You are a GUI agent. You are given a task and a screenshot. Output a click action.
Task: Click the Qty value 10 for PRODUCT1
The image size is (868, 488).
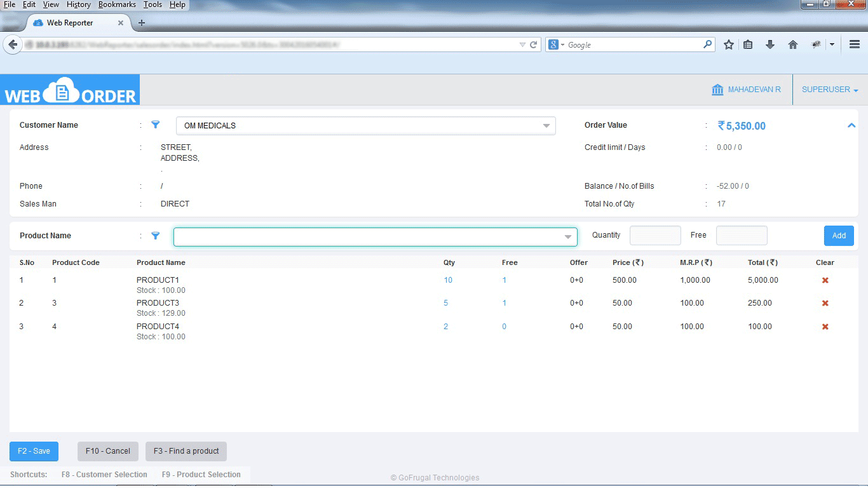[x=448, y=280]
